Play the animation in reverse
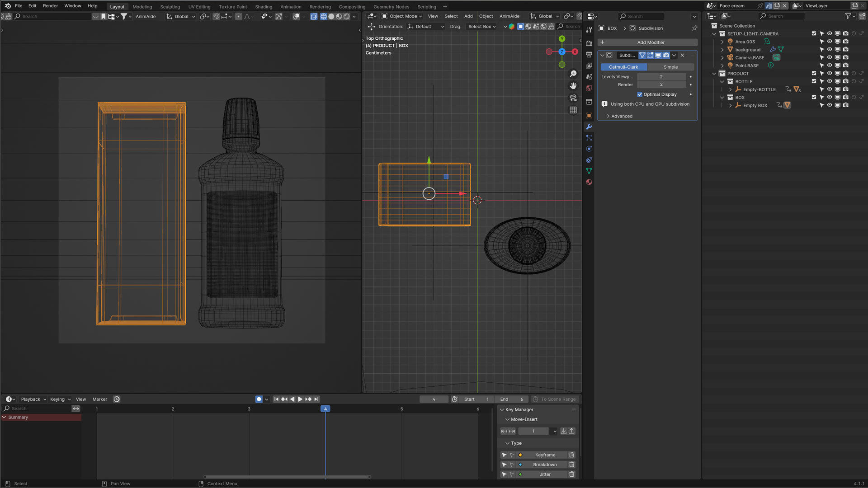 coord(292,399)
